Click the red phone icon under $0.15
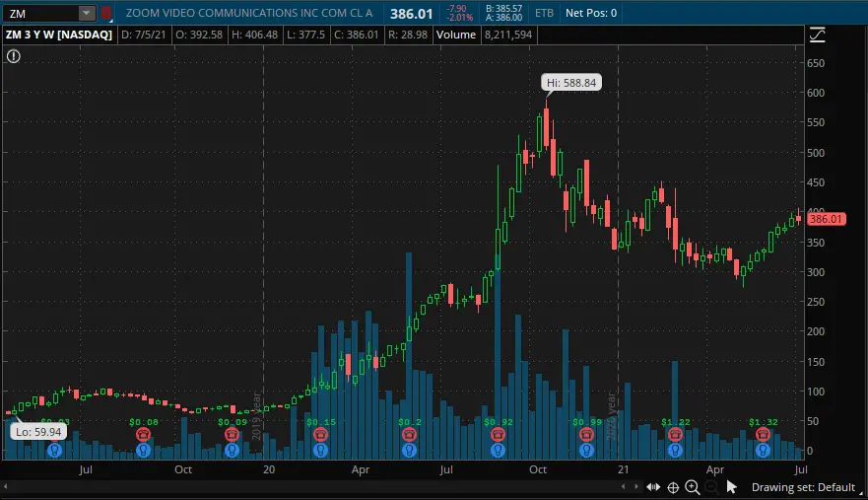This screenshot has width=868, height=500. coord(320,435)
